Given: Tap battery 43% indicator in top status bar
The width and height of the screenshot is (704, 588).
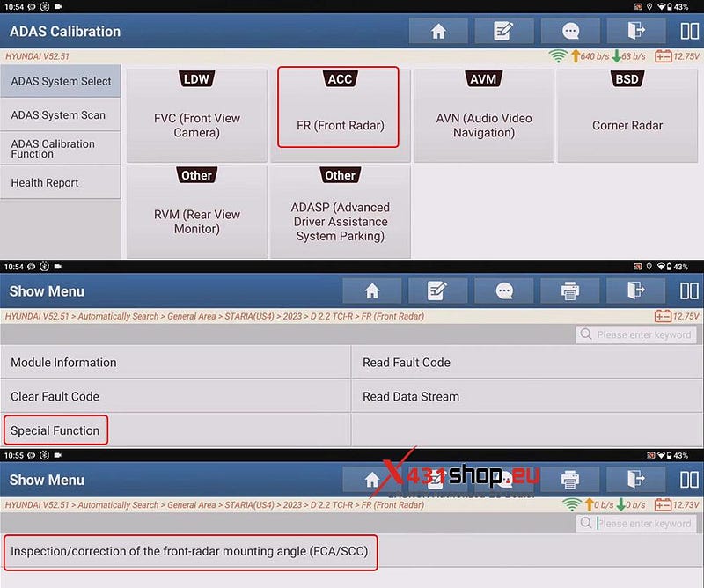Looking at the screenshot, I should tap(677, 7).
